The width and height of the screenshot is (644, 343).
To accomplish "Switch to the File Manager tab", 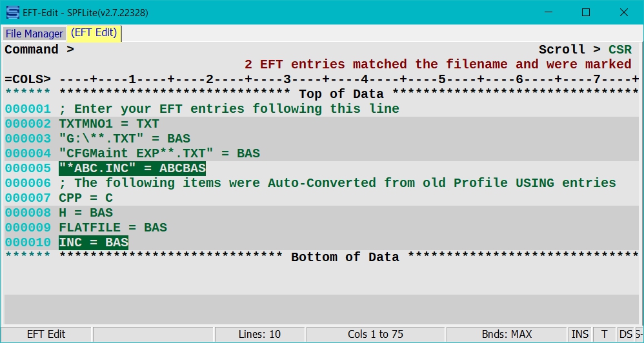I will (x=34, y=34).
